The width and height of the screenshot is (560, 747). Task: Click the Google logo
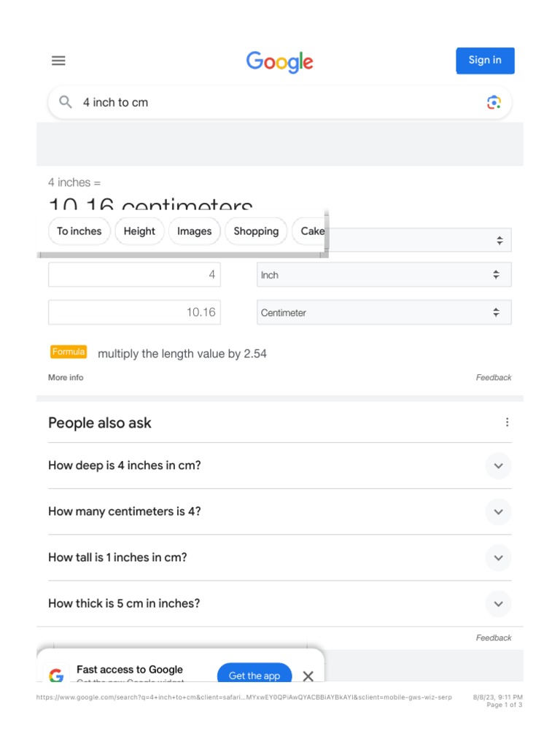point(279,62)
